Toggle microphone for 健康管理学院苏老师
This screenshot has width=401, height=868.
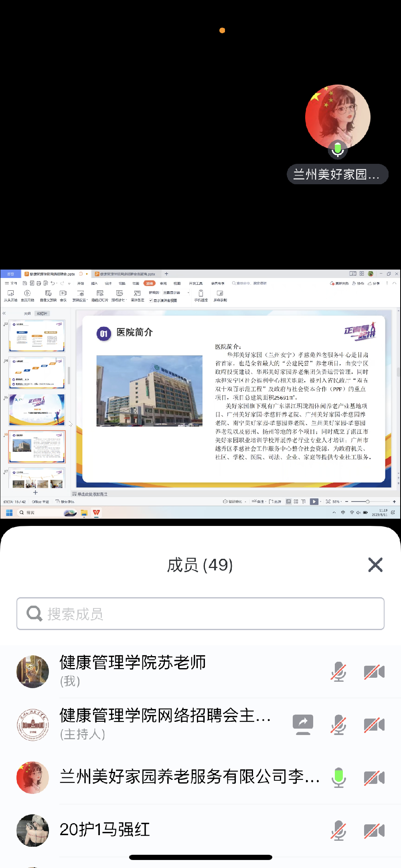338,672
